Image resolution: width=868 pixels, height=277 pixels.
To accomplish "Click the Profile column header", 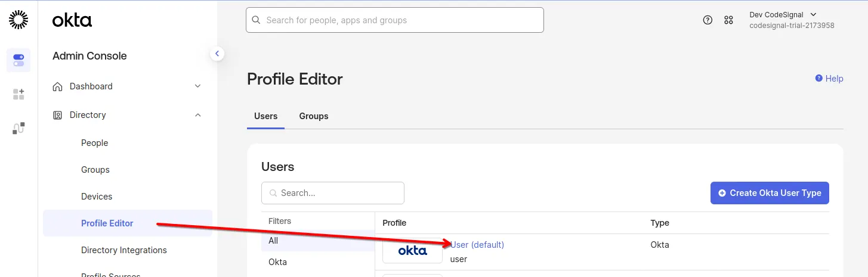I will pos(394,223).
